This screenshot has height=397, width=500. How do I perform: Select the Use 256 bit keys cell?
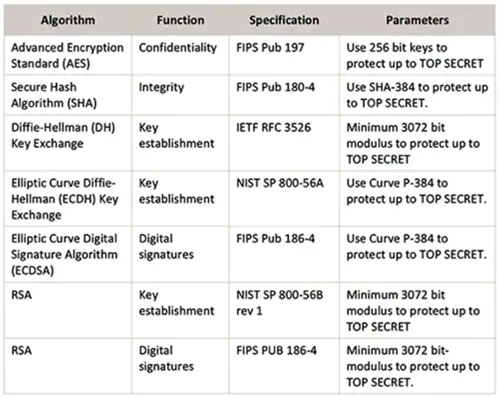pyautogui.click(x=415, y=55)
